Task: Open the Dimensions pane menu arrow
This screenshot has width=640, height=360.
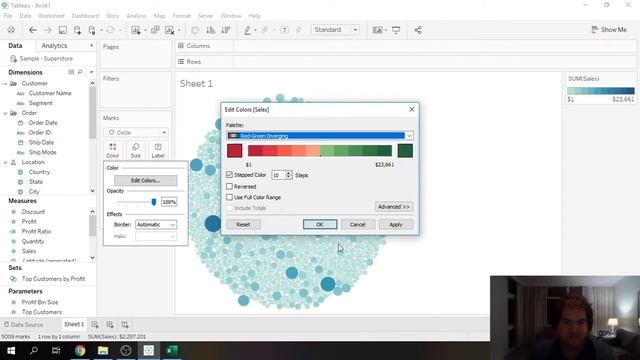Action: click(x=91, y=72)
